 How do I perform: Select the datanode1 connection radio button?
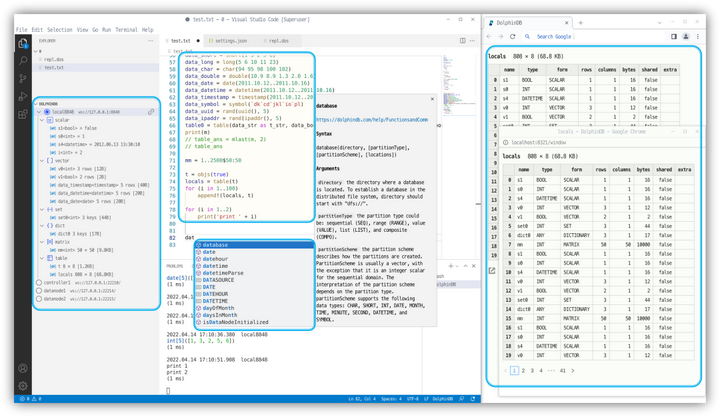coord(39,291)
